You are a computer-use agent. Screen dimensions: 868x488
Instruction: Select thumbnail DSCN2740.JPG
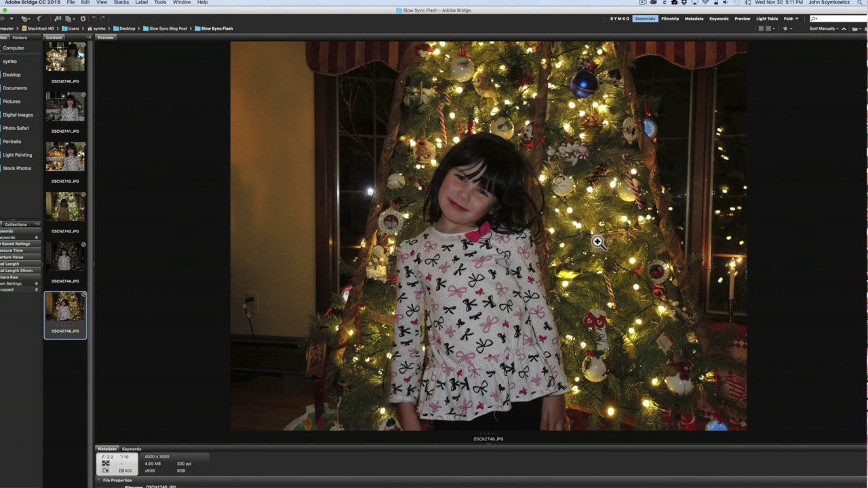tap(65, 57)
